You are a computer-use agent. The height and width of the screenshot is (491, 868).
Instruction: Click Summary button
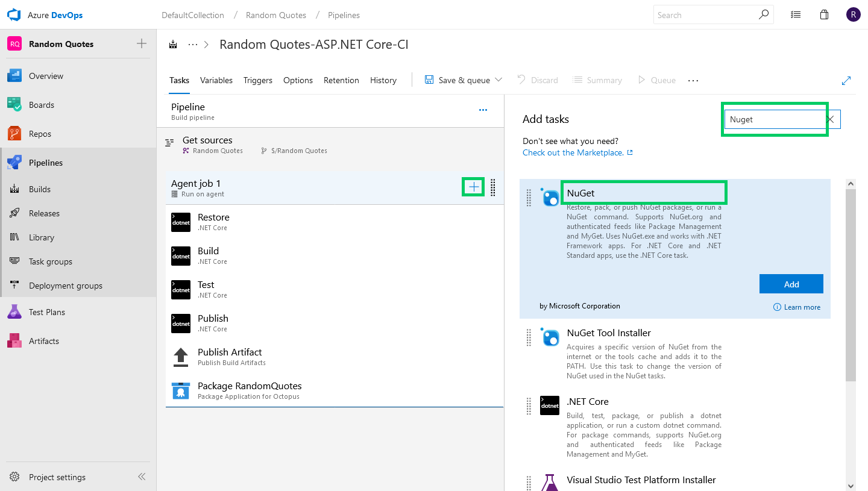tap(597, 80)
